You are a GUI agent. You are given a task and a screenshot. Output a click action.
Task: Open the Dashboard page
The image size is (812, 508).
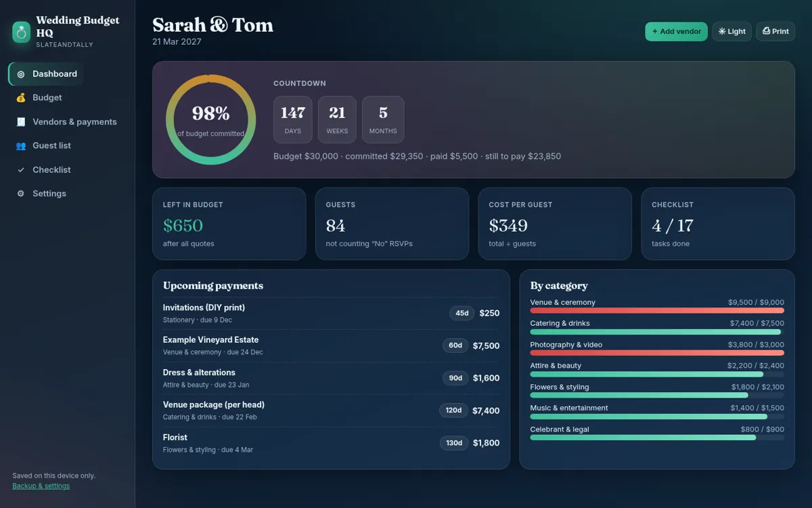47,74
